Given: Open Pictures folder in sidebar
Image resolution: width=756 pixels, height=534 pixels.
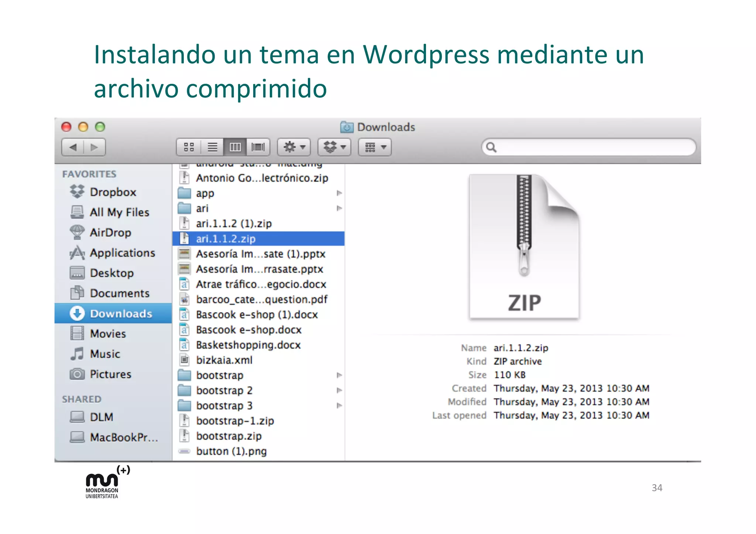Looking at the screenshot, I should coord(113,374).
